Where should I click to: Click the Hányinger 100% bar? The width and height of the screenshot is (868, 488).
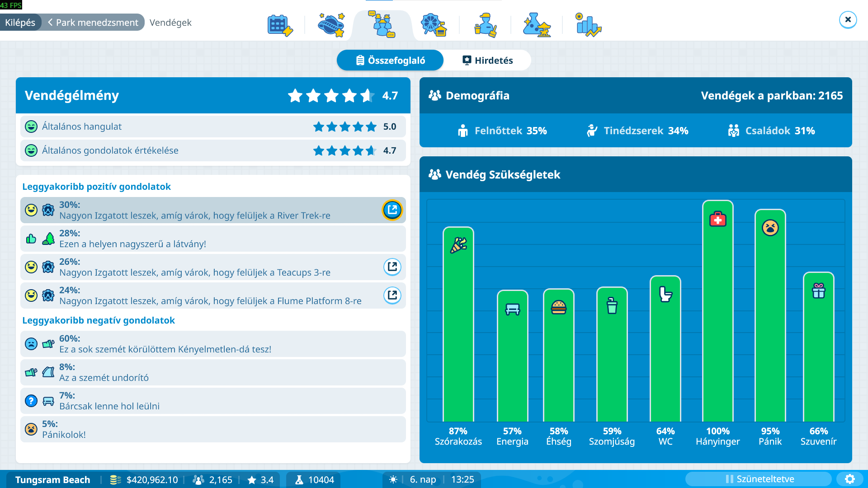[717, 312]
